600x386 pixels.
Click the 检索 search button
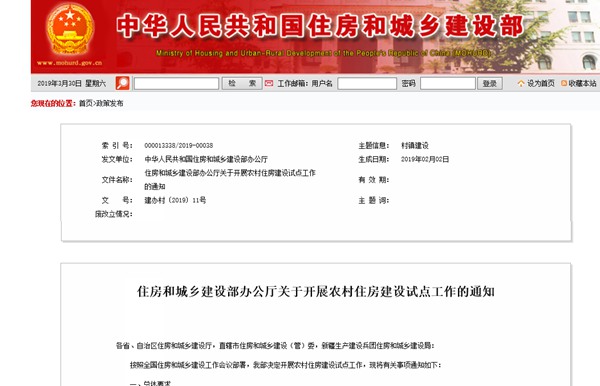click(242, 83)
